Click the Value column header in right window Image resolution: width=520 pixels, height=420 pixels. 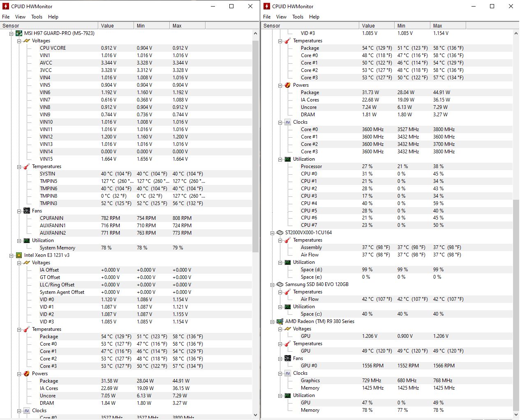click(x=376, y=25)
